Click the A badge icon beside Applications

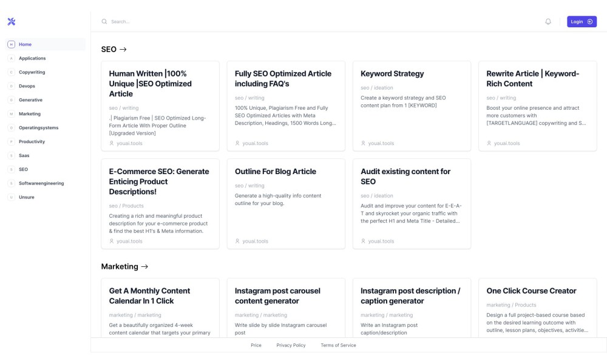11,58
